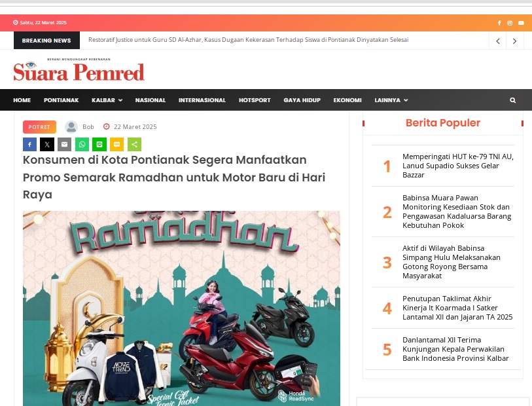Expand the KALBAR dropdown menu

[107, 100]
